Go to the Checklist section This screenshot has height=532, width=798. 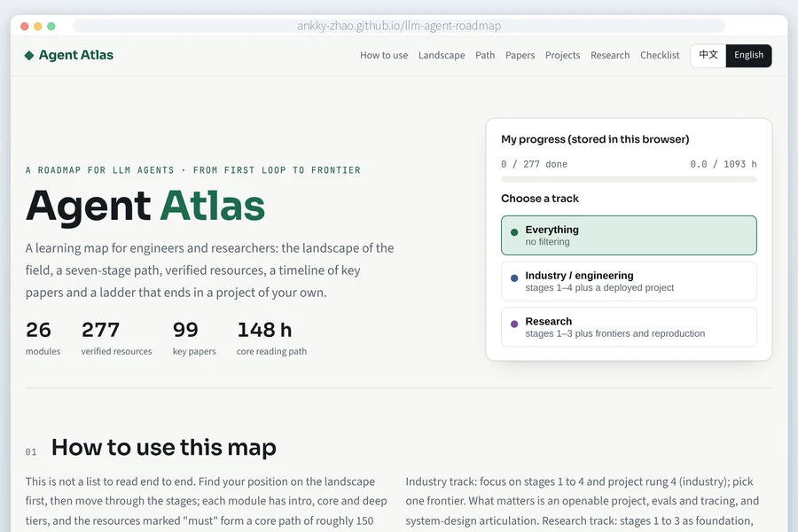(x=660, y=55)
